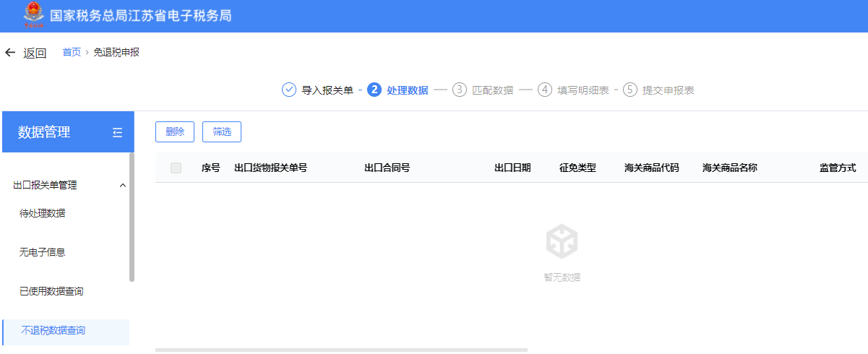Open 无电子信息 in the sidebar

(x=43, y=252)
